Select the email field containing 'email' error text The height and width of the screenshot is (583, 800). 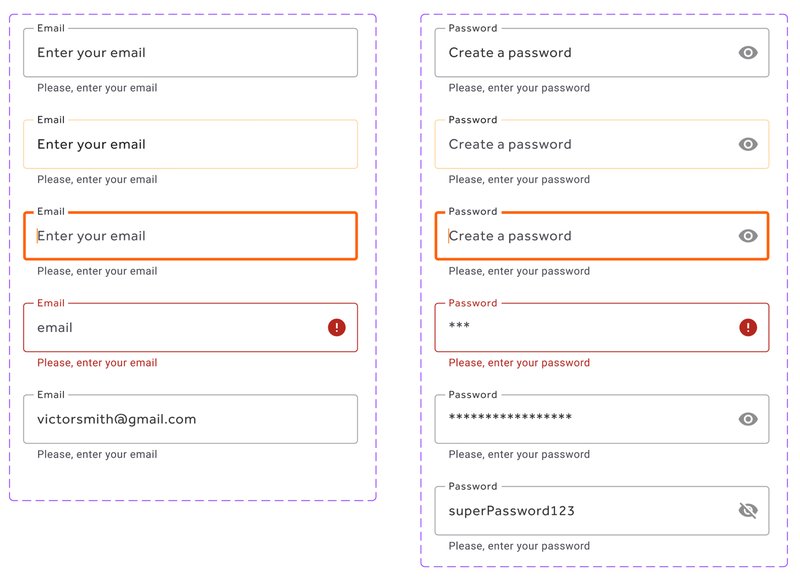pos(190,327)
